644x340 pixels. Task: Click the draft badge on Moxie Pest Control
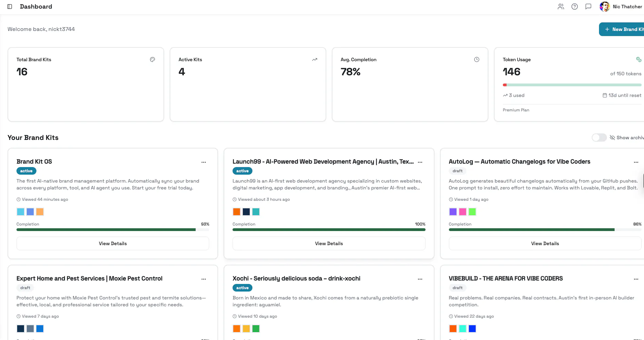point(25,288)
